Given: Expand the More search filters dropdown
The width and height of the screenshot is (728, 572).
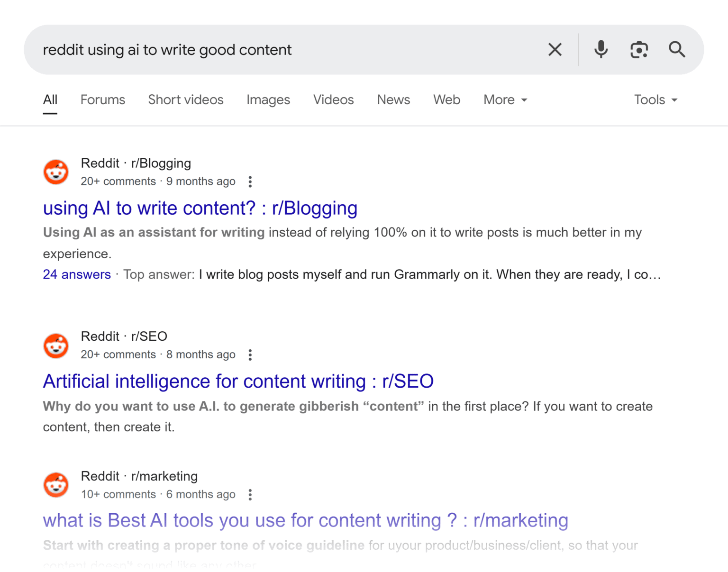Looking at the screenshot, I should (x=505, y=100).
